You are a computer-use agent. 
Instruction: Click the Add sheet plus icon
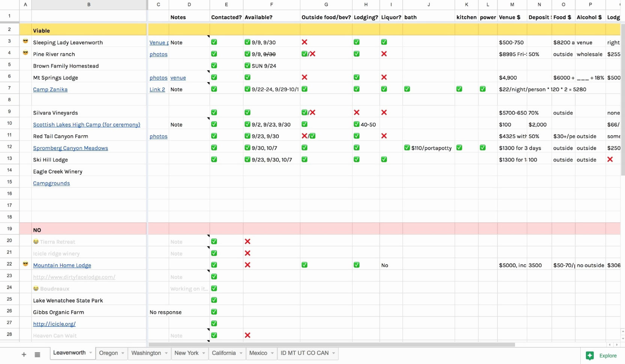point(24,354)
